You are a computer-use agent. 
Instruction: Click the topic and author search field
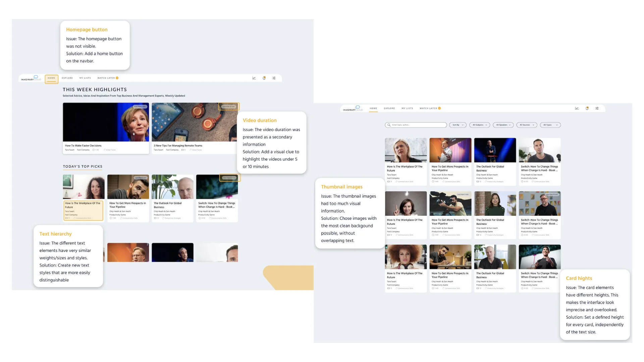(x=416, y=125)
